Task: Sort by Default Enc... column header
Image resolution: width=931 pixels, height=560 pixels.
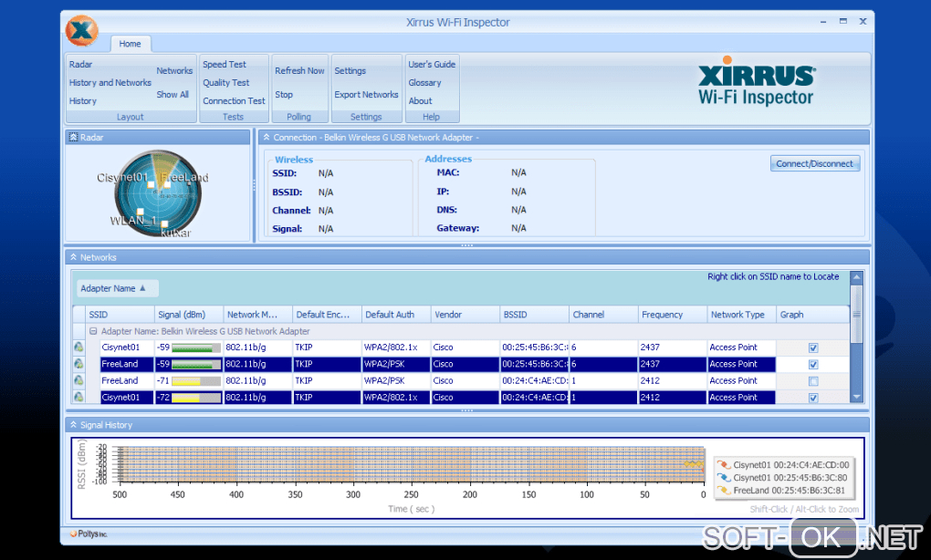Action: coord(327,315)
